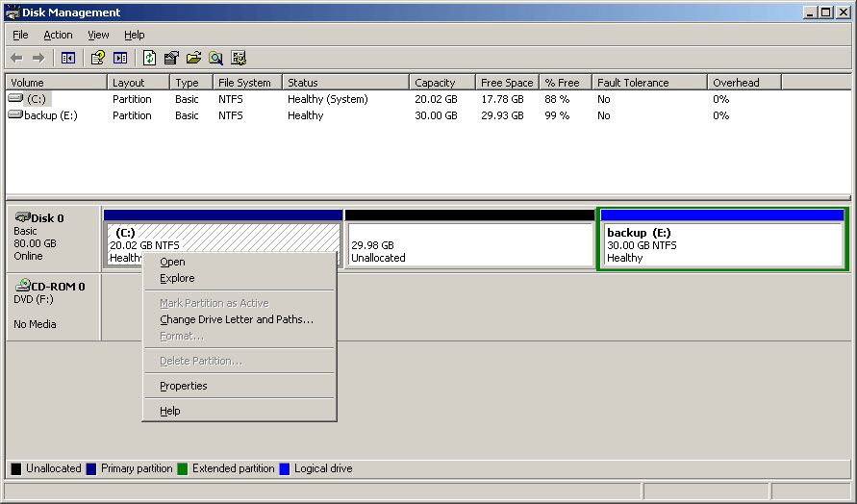This screenshot has width=857, height=504.
Task: Click the blue Logical drive legend swatch
Action: point(285,469)
